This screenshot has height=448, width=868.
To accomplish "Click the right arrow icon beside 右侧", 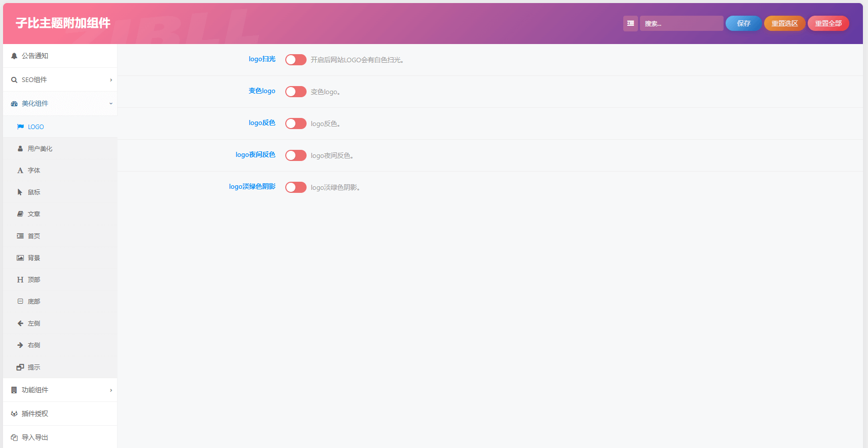I will (x=20, y=345).
